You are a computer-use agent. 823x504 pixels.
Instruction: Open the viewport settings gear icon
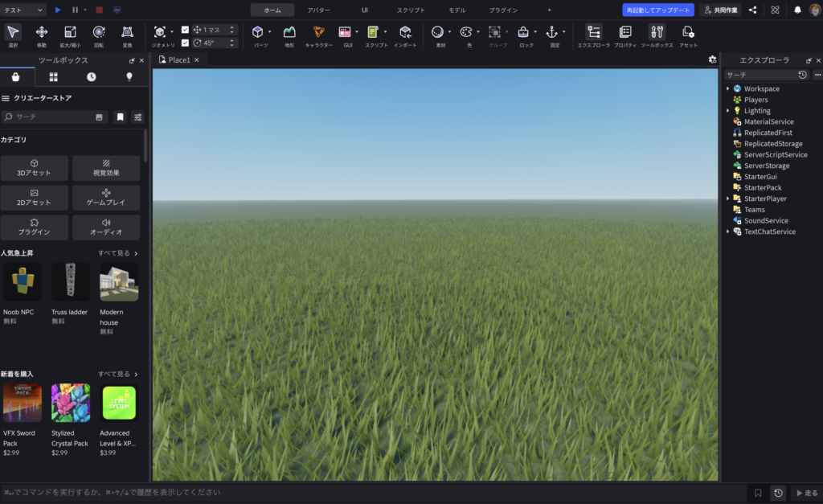[712, 59]
